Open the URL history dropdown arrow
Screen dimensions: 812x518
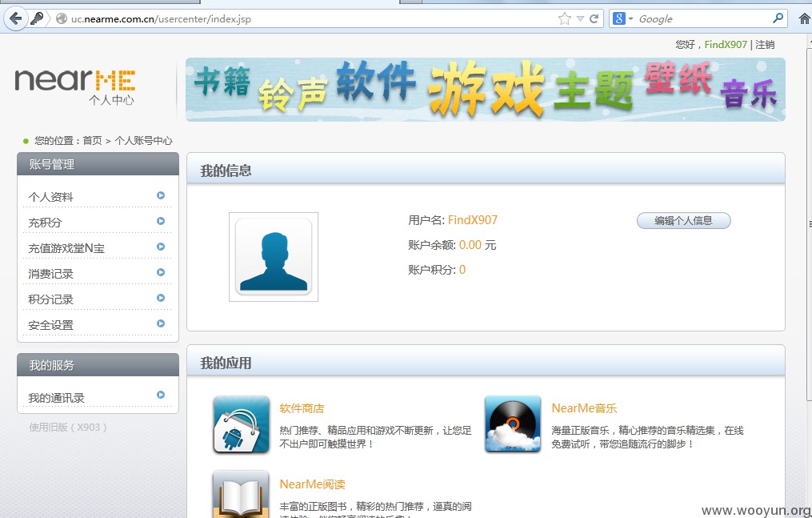click(580, 19)
